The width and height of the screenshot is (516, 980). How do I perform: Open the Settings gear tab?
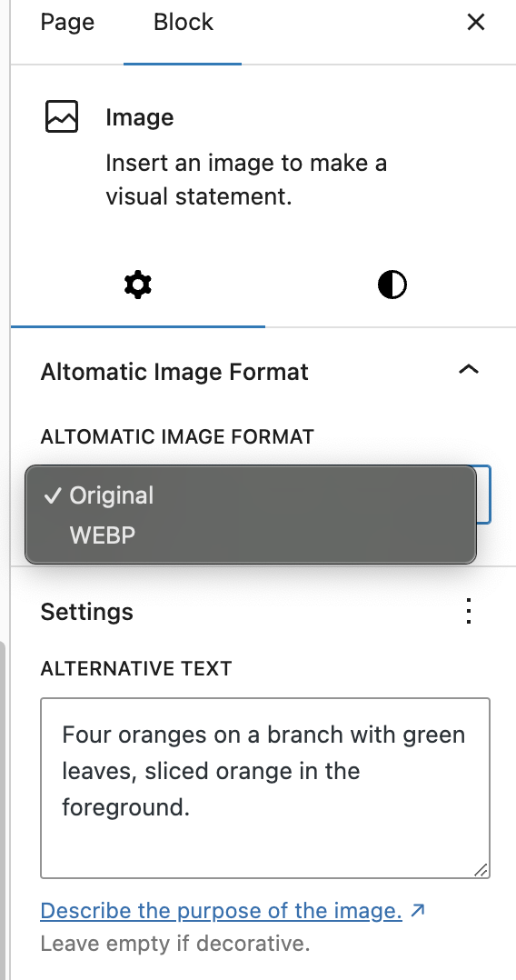pos(138,285)
